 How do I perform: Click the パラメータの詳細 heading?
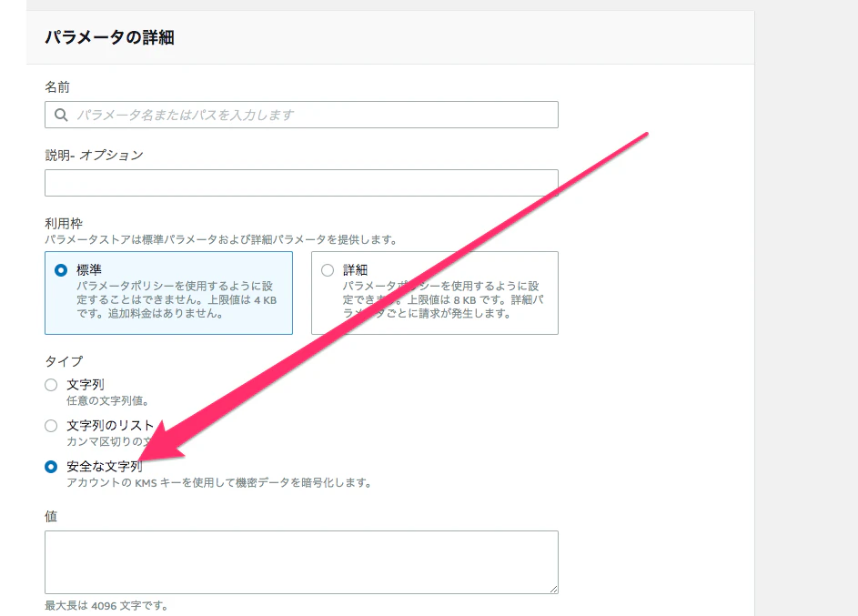109,37
